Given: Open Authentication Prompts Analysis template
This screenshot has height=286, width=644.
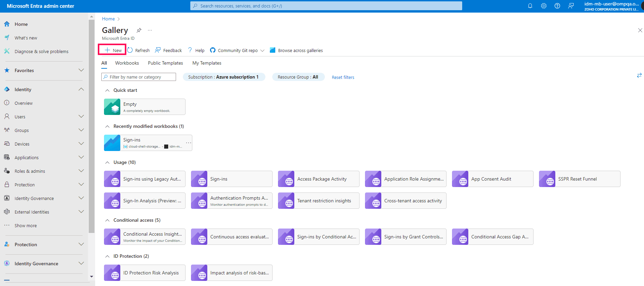Looking at the screenshot, I should pyautogui.click(x=232, y=201).
